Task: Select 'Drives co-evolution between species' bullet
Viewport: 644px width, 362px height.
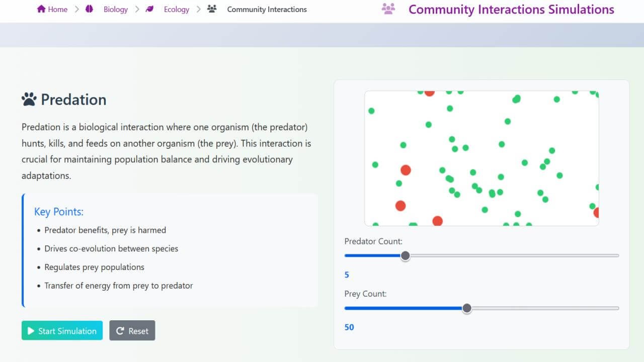Action: (111, 249)
